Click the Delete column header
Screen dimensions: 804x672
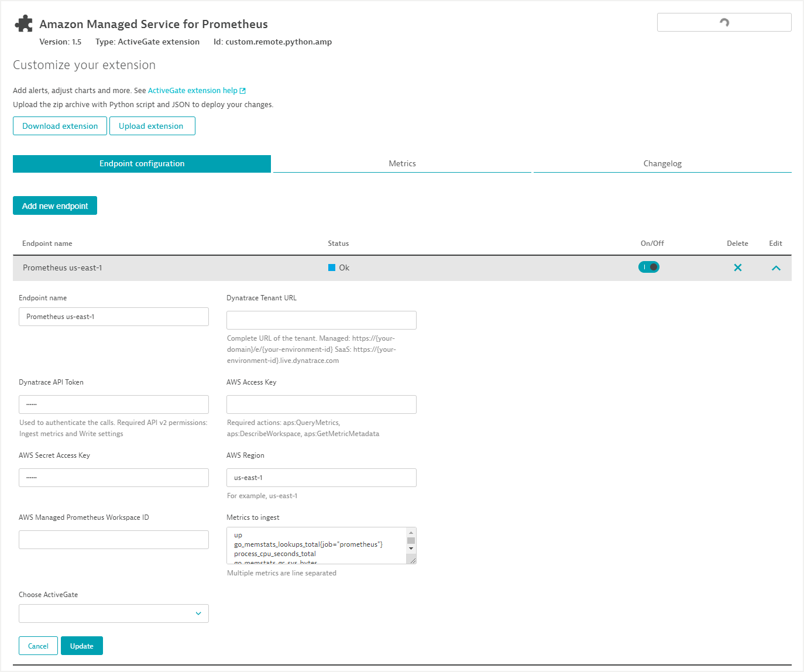click(737, 244)
